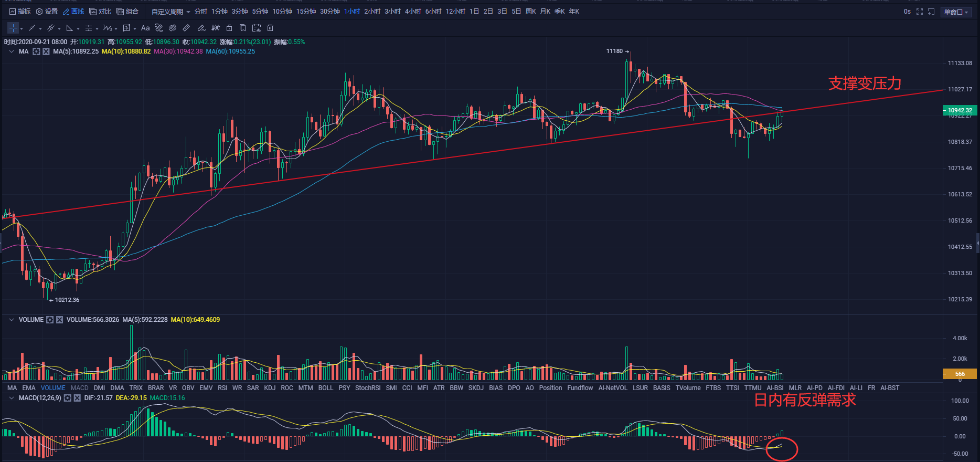Select the freehand pencil drawing tool
Image resolution: width=980 pixels, height=462 pixels.
click(x=201, y=28)
